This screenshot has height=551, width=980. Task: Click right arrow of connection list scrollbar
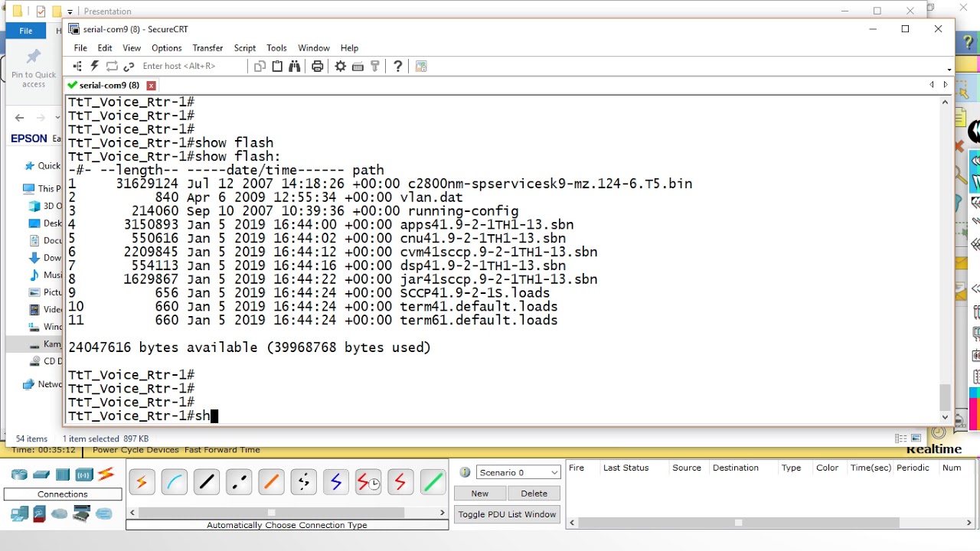tap(443, 513)
